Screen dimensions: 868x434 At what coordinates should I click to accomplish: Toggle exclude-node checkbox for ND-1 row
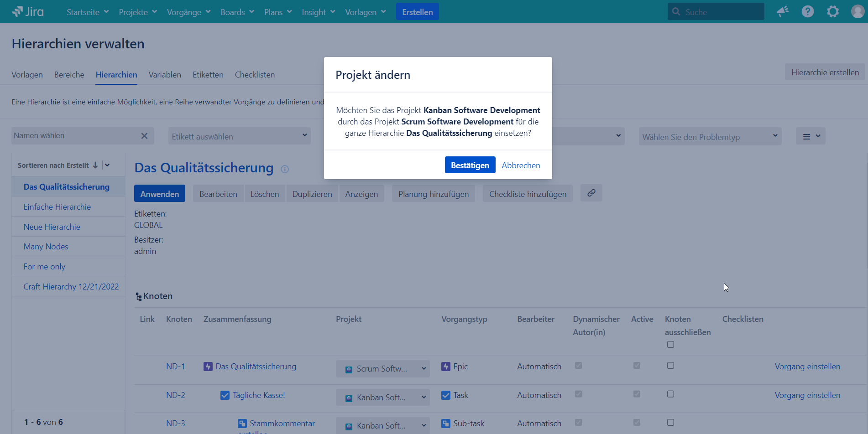pos(670,366)
